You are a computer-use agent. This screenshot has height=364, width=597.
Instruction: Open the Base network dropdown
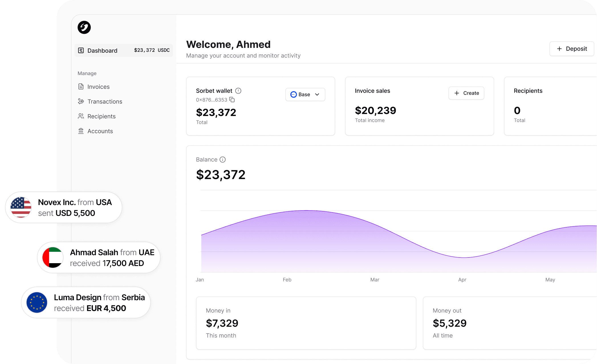pos(305,95)
